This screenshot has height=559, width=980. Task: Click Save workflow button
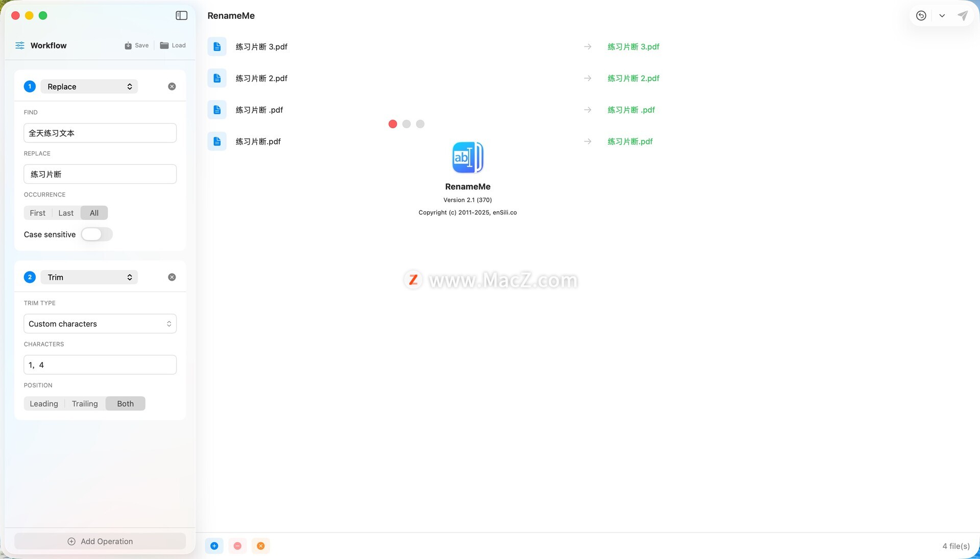136,45
